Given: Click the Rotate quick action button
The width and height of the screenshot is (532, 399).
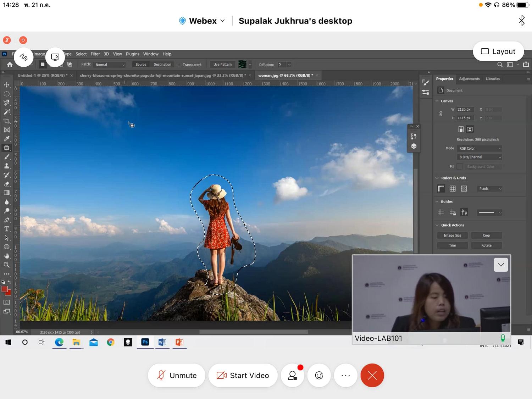Looking at the screenshot, I should [487, 245].
